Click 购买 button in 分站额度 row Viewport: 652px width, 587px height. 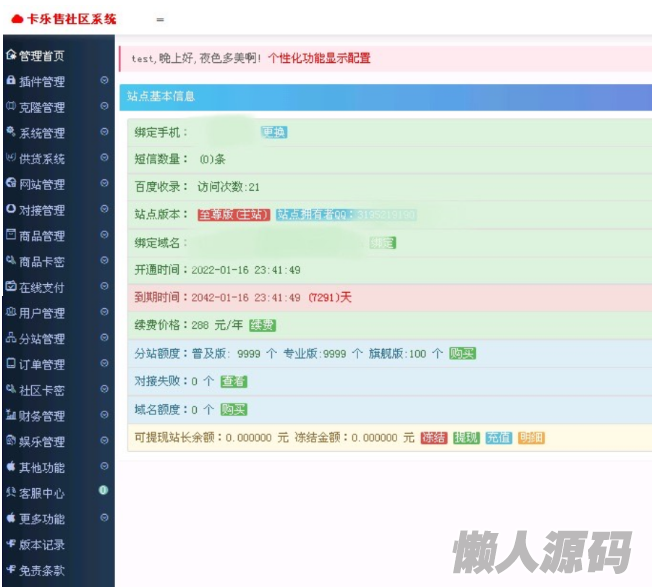pyautogui.click(x=462, y=354)
